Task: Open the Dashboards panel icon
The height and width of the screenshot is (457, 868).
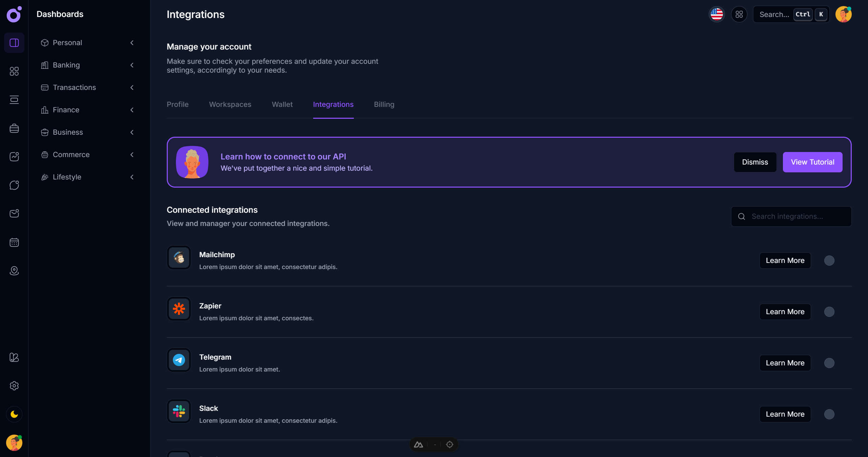Action: pyautogui.click(x=14, y=43)
